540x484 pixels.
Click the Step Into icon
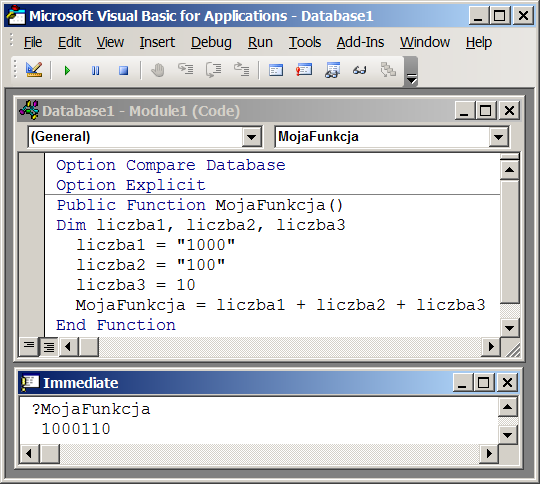pyautogui.click(x=186, y=69)
